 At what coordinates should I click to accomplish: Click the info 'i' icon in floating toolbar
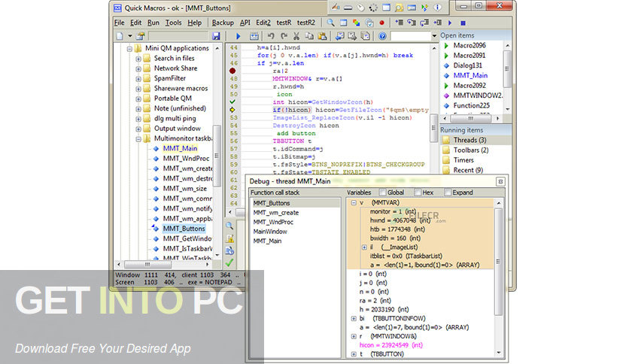click(438, 8)
